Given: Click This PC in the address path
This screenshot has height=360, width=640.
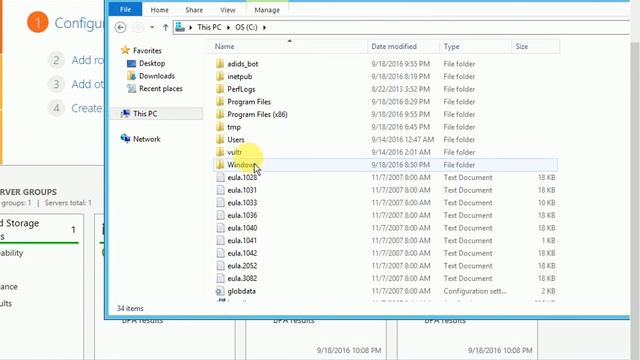Looking at the screenshot, I should coord(209,27).
